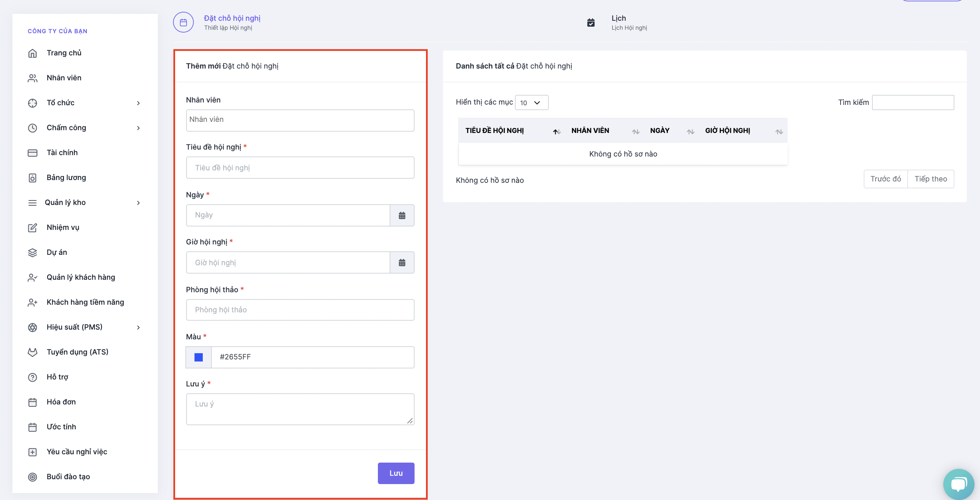Click the Giờ hội nghị input field
This screenshot has width=980, height=500.
tap(288, 262)
